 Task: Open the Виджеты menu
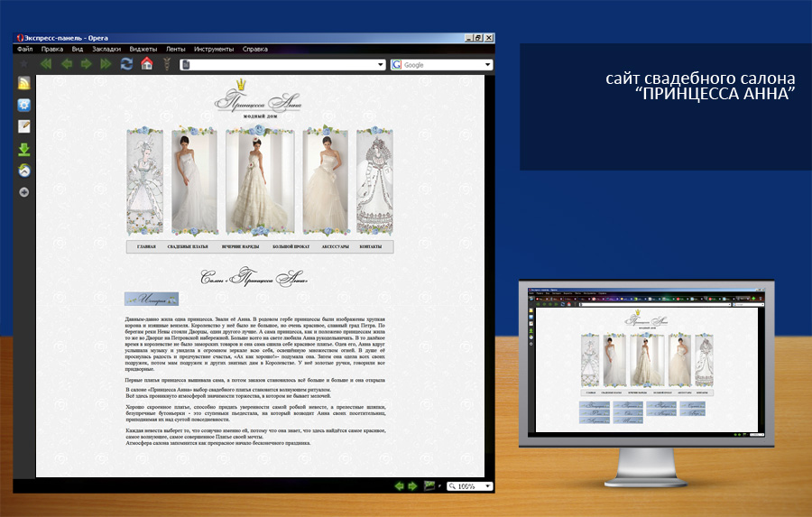pos(143,50)
